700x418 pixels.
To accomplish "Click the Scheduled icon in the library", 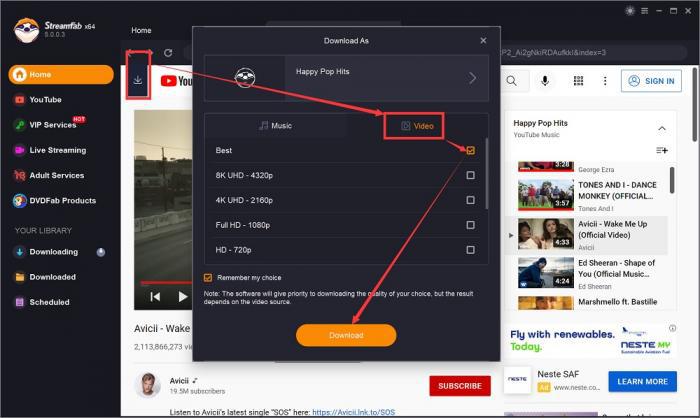I will point(20,302).
